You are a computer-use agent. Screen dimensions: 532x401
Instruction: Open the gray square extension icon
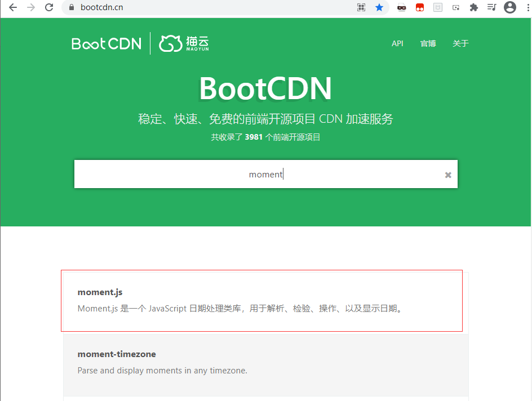tap(438, 7)
